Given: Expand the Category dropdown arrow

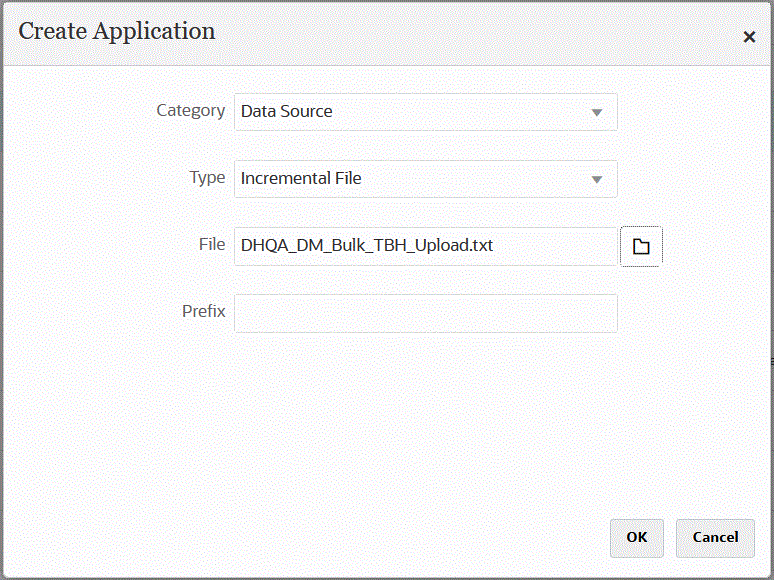Looking at the screenshot, I should [597, 112].
